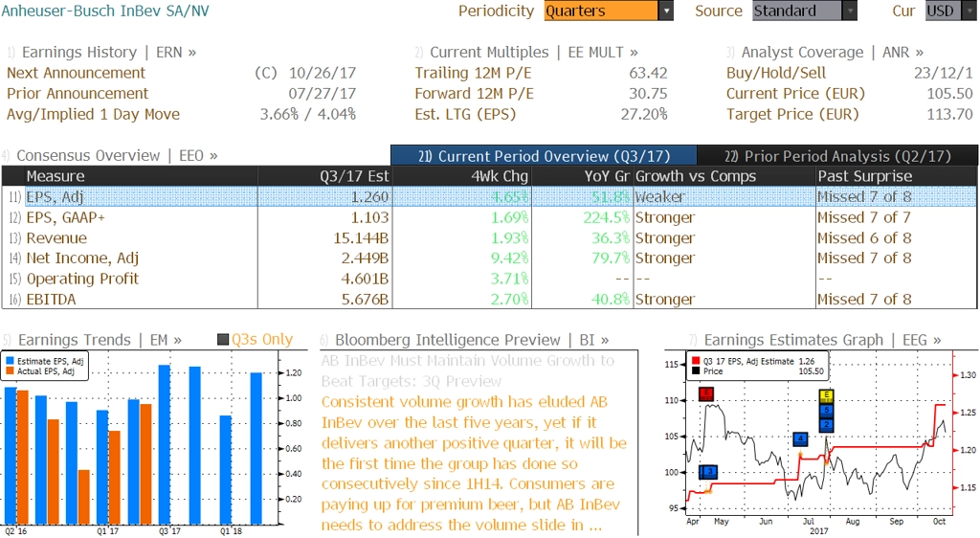This screenshot has height=538, width=980.
Task: Click the red Q3 17 EPS Estimate legend swatch
Action: click(x=696, y=361)
